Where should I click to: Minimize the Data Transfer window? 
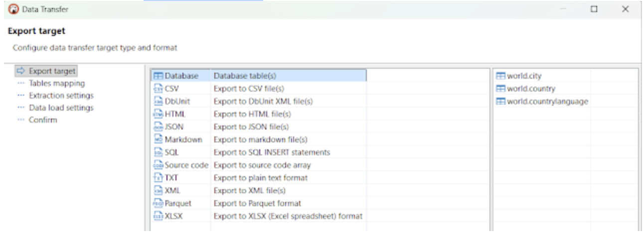563,9
